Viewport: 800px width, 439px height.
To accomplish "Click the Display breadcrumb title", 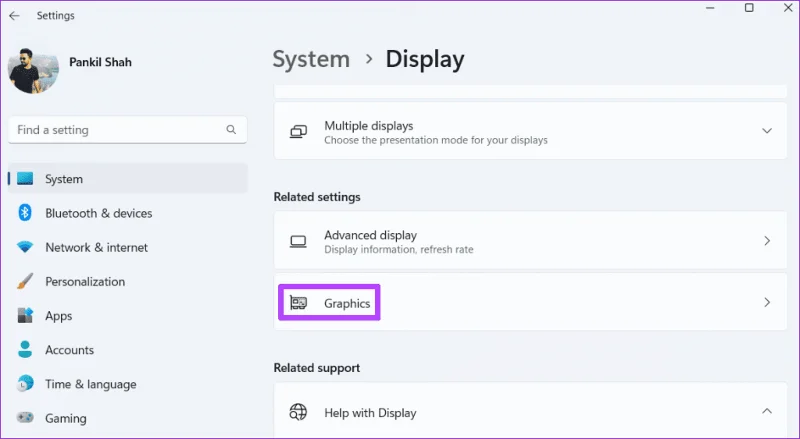I will pyautogui.click(x=425, y=59).
